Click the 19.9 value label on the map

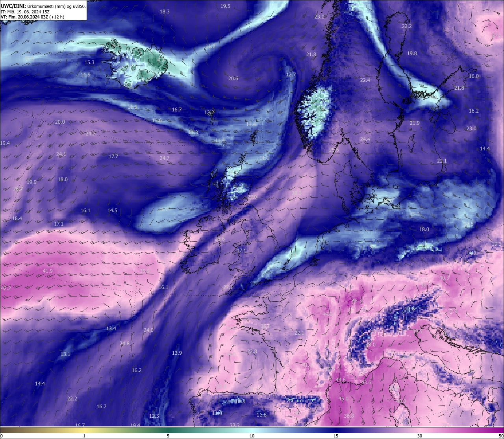point(31,182)
